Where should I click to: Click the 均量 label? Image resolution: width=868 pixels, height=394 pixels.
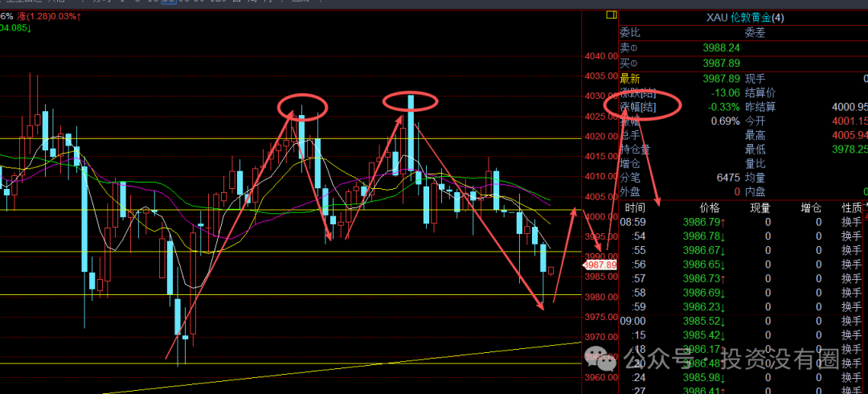(755, 178)
